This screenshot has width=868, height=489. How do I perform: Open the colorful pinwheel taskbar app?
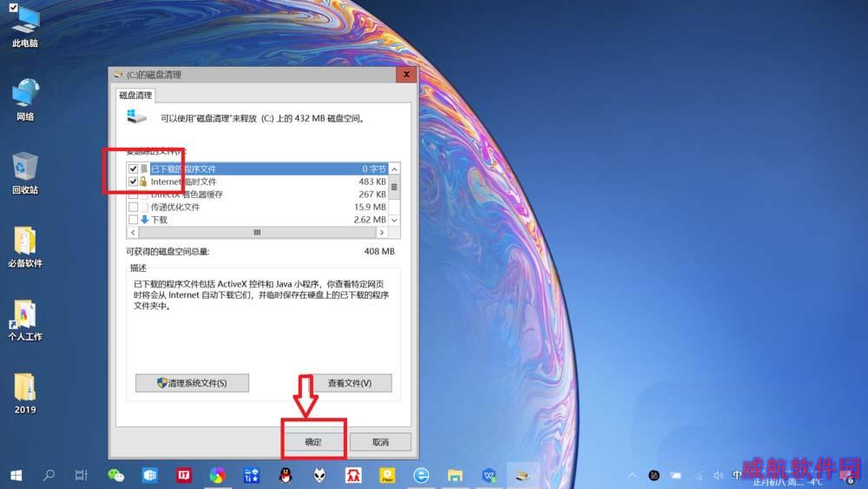tap(218, 475)
